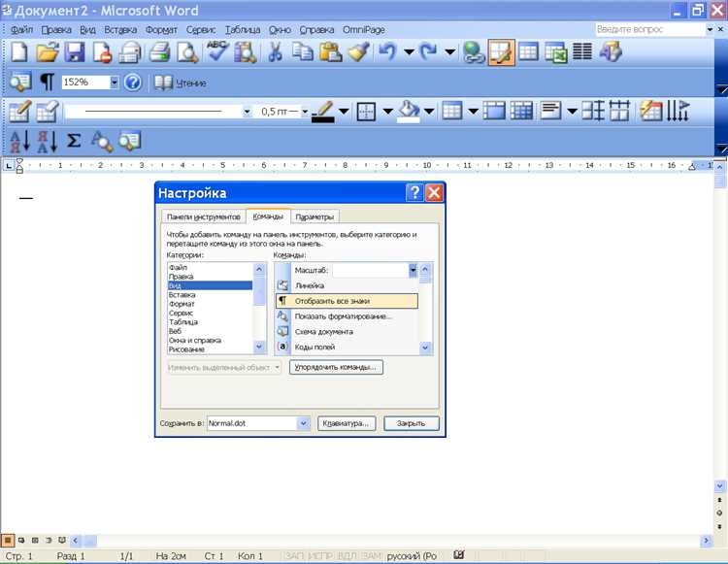The width and height of the screenshot is (728, 564).
Task: Paste from clipboard icon
Action: (330, 52)
